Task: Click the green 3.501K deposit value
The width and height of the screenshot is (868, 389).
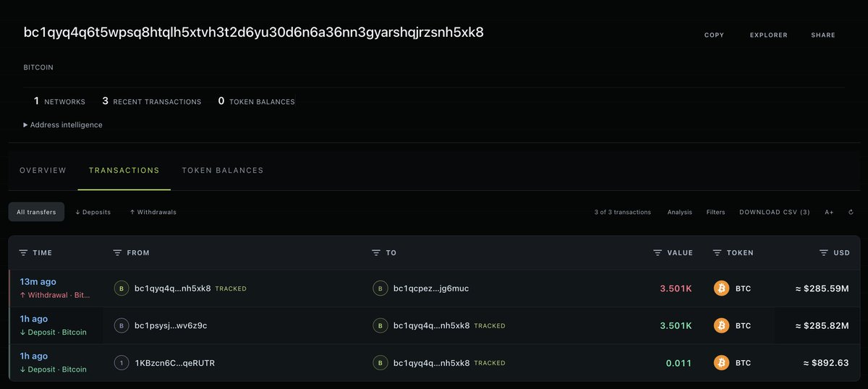Action: pyautogui.click(x=676, y=325)
